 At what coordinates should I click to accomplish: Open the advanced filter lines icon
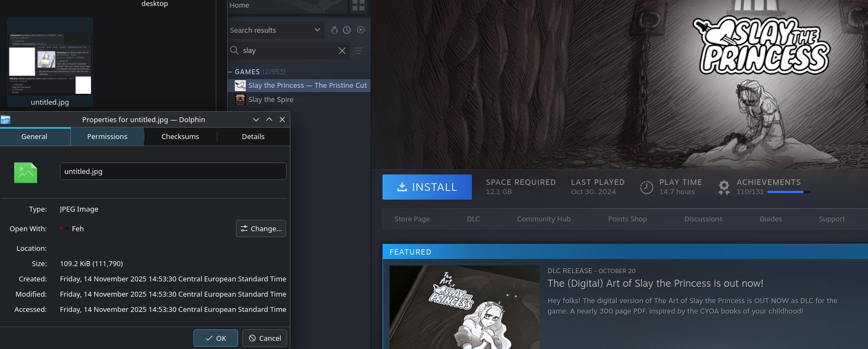click(359, 51)
